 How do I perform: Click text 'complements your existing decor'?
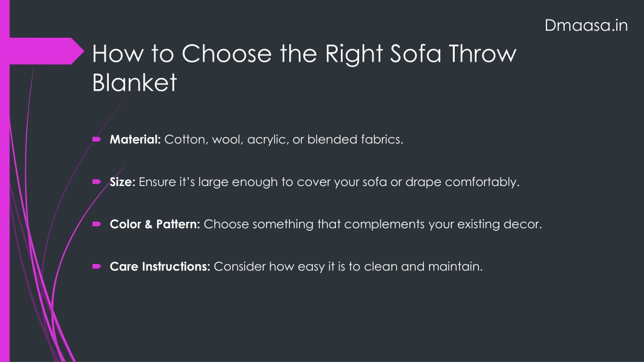442,224
